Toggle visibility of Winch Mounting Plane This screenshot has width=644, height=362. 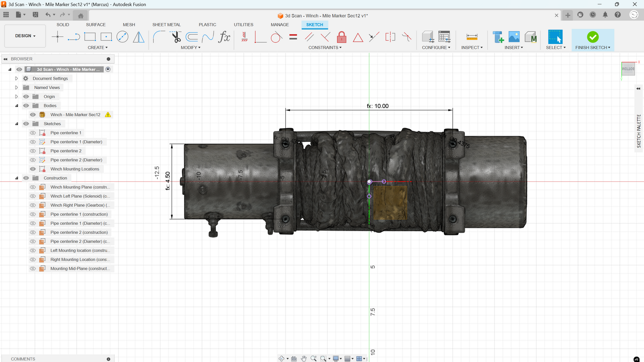point(33,187)
